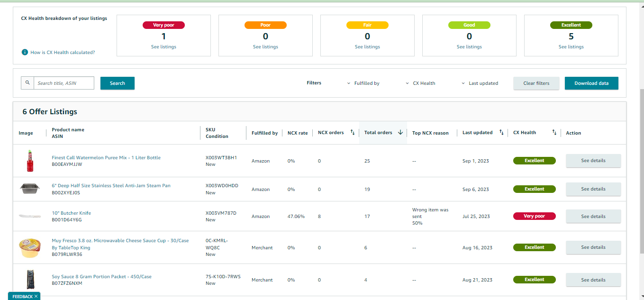Image resolution: width=644 pixels, height=300 pixels.
Task: Click the info icon beside CX Health calculated
Action: click(x=25, y=52)
